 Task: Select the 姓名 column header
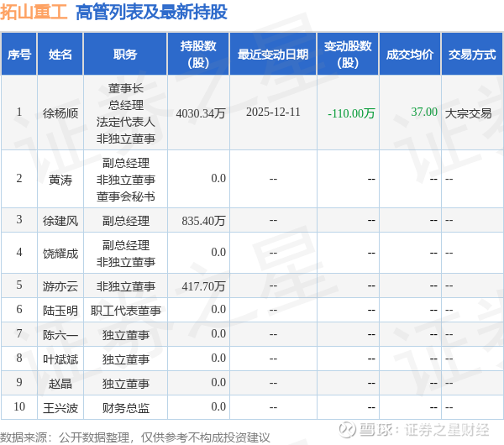pyautogui.click(x=60, y=54)
